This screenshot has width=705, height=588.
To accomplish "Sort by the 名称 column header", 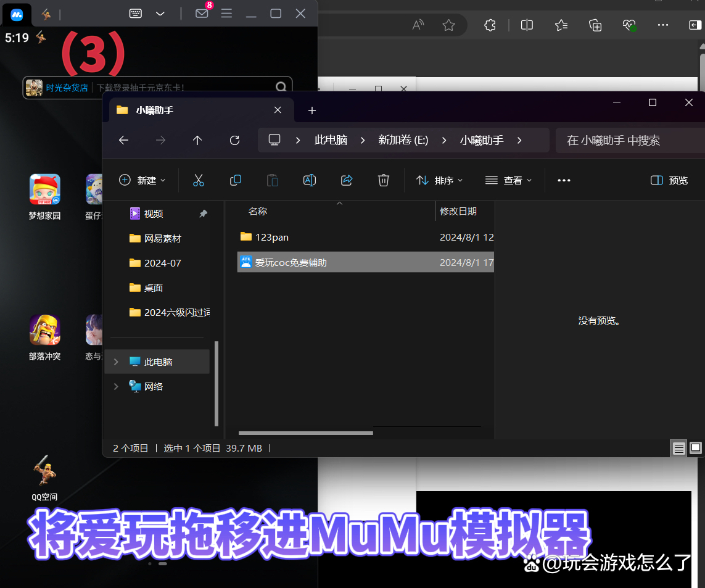I will point(258,212).
